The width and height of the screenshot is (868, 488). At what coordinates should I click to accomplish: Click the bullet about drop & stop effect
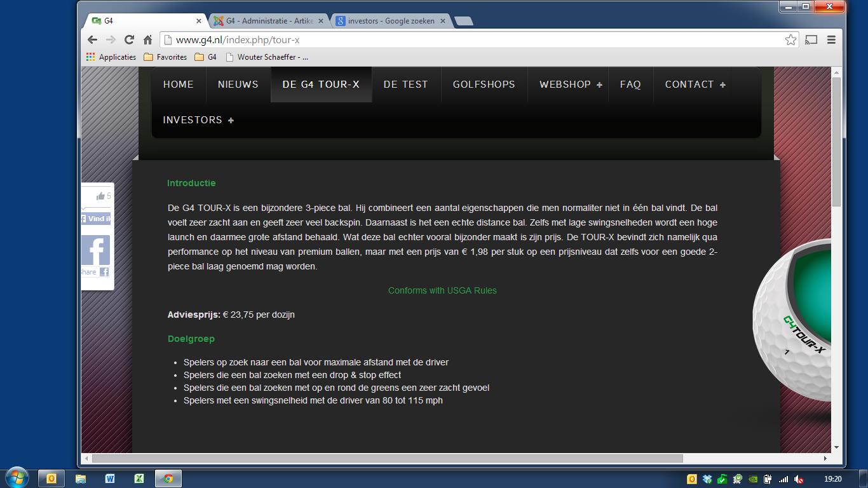[292, 375]
